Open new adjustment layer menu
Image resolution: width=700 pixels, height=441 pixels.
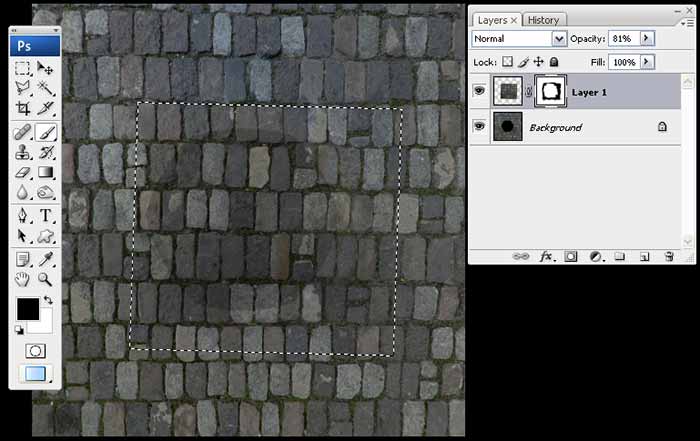[596, 256]
